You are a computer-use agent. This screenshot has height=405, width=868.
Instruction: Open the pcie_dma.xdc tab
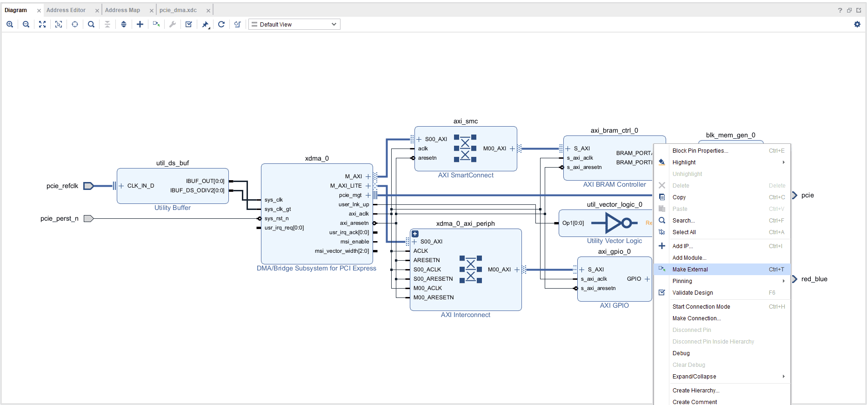(178, 10)
